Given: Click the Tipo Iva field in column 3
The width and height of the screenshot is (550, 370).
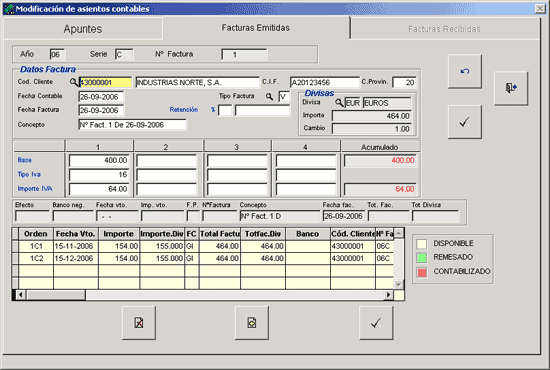Looking at the screenshot, I should click(x=237, y=175).
